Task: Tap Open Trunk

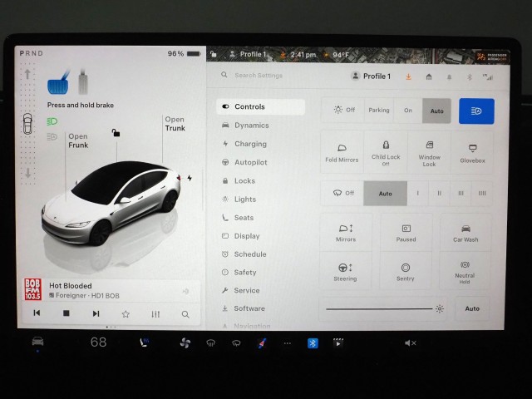Action: pyautogui.click(x=175, y=124)
